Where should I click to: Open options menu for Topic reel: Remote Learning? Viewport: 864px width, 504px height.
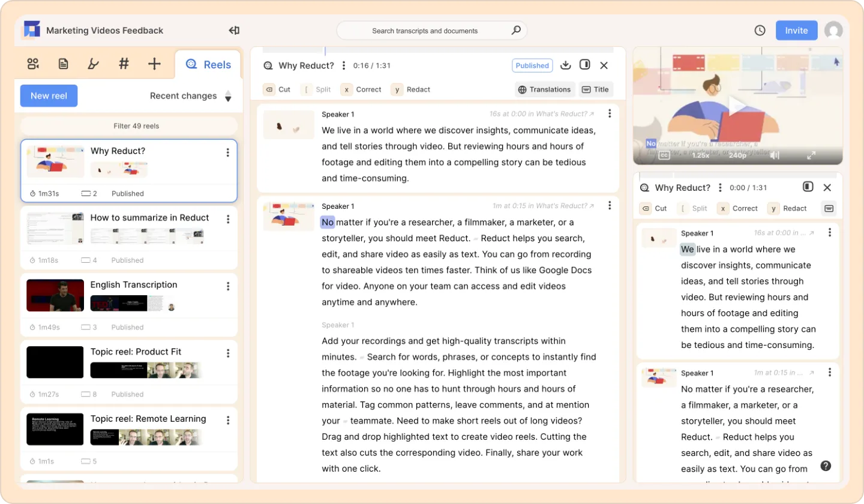[227, 420]
